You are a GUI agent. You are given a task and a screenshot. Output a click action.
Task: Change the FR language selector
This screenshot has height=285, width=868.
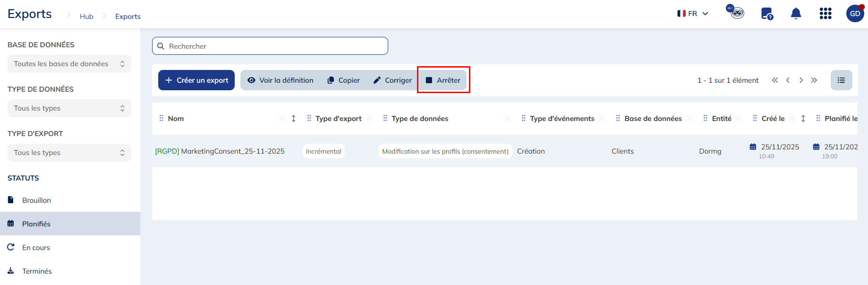tap(693, 14)
